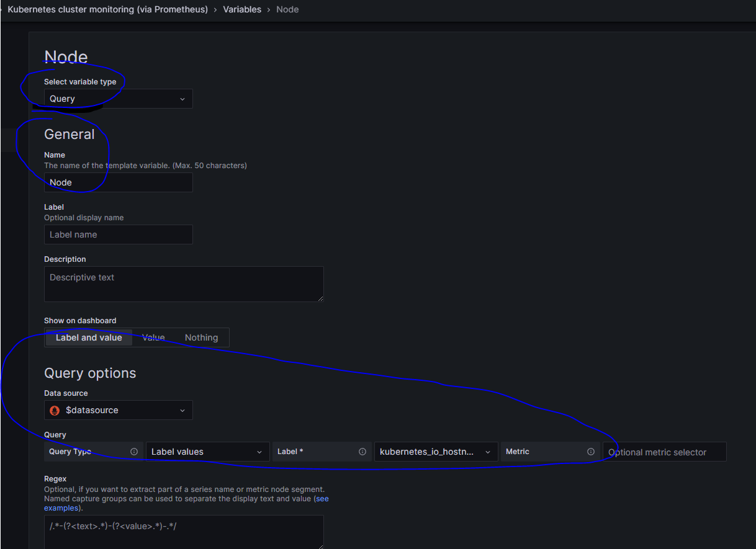Expand the $datasource data source dropdown

(118, 410)
